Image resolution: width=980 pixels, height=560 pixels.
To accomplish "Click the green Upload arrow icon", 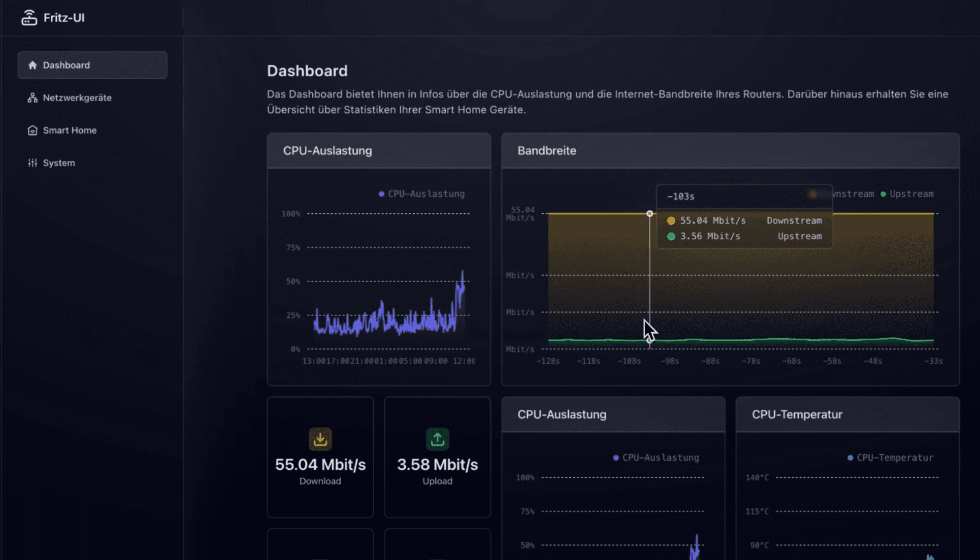I will point(437,439).
